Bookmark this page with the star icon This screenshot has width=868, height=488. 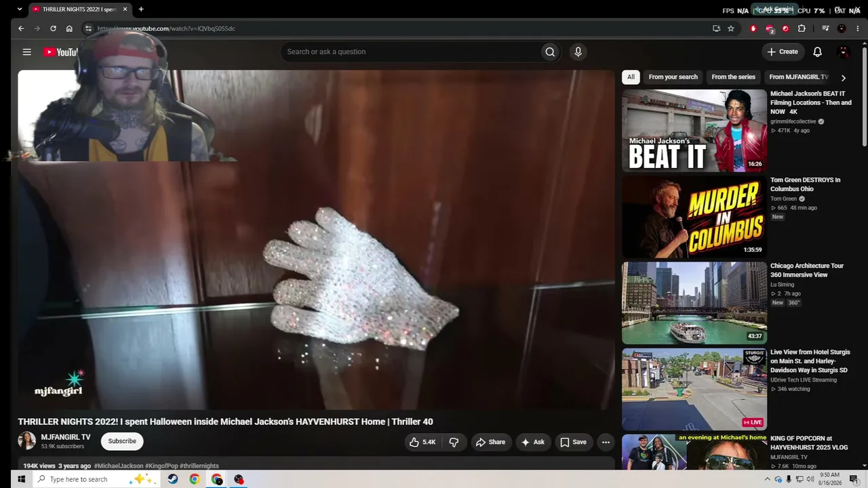[731, 28]
